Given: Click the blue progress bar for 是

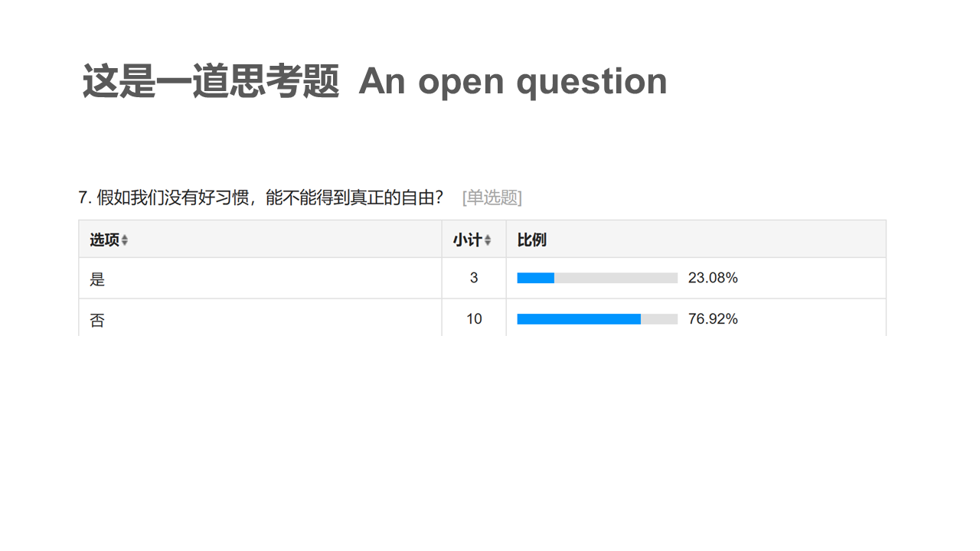Looking at the screenshot, I should click(x=536, y=278).
